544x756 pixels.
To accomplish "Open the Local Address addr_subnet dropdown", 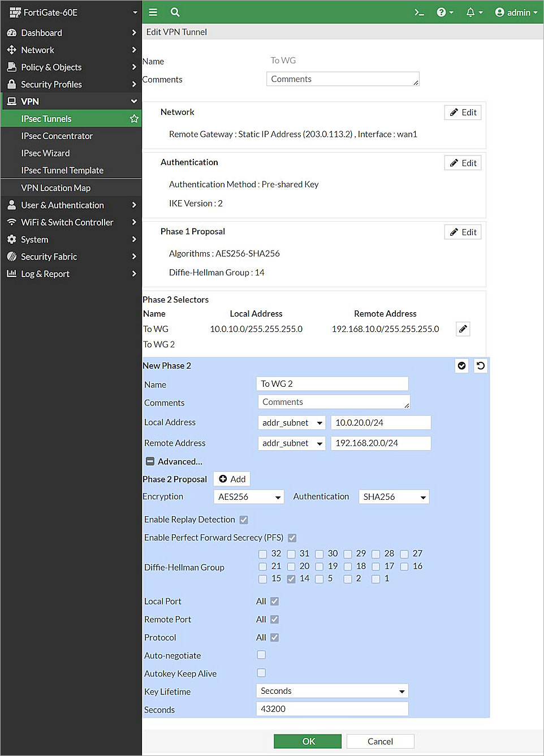I will (x=291, y=422).
